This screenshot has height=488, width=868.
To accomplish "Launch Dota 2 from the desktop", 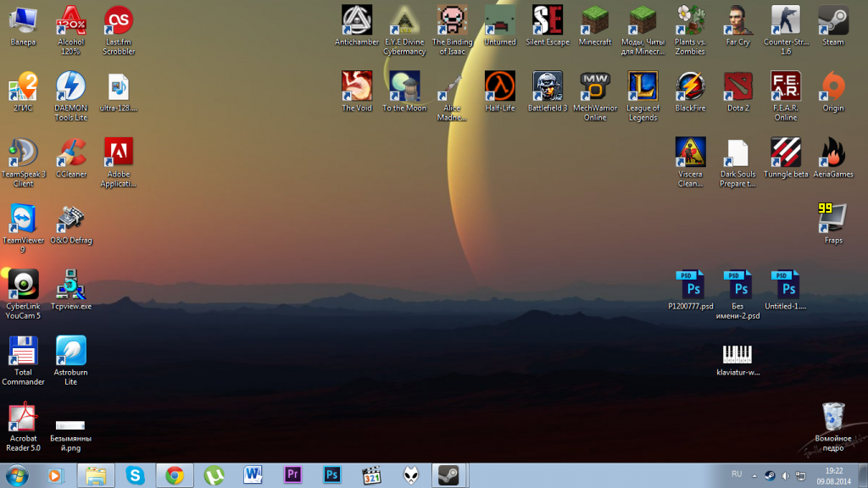I will click(737, 86).
